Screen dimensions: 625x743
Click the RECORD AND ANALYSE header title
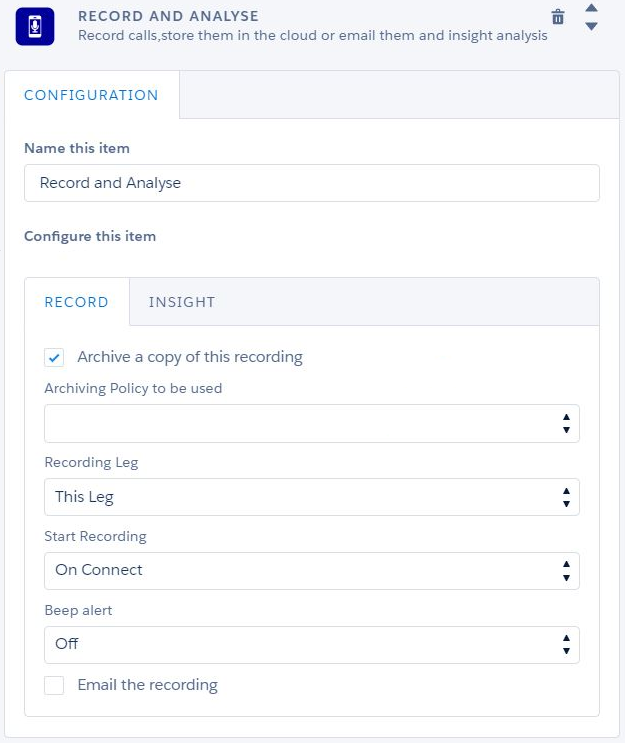(x=168, y=16)
